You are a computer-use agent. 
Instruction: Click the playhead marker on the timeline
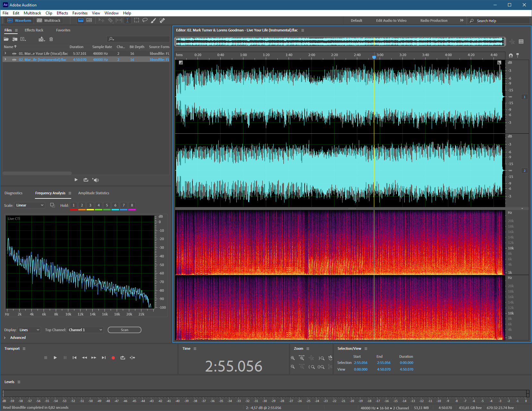pos(374,57)
